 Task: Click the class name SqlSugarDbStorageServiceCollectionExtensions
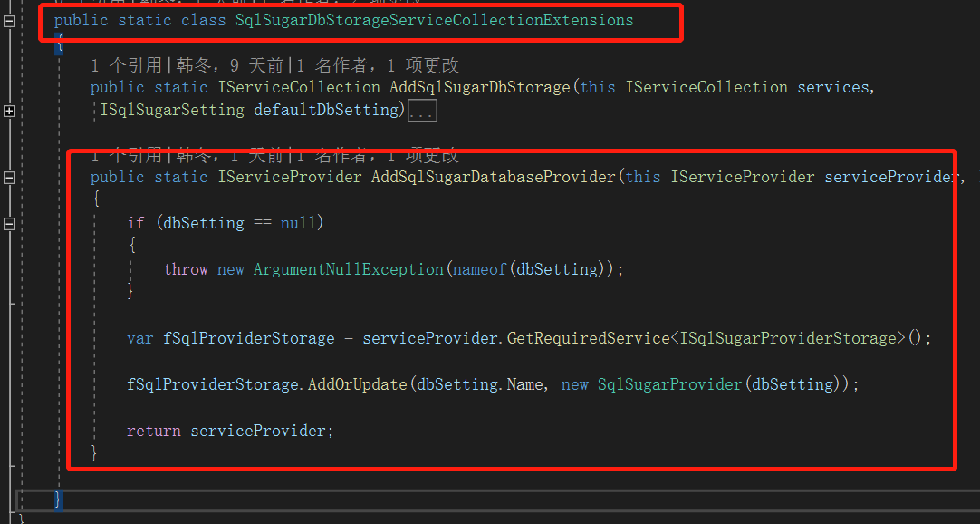[x=435, y=21]
